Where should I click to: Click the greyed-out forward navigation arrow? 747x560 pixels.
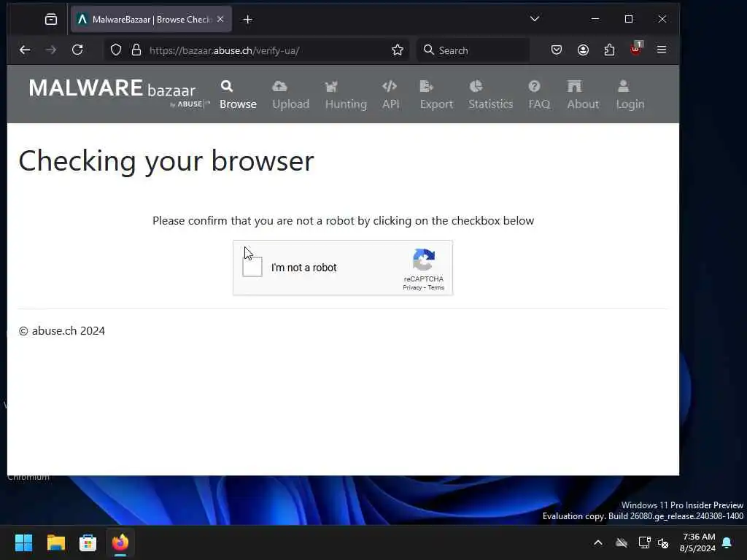[51, 50]
